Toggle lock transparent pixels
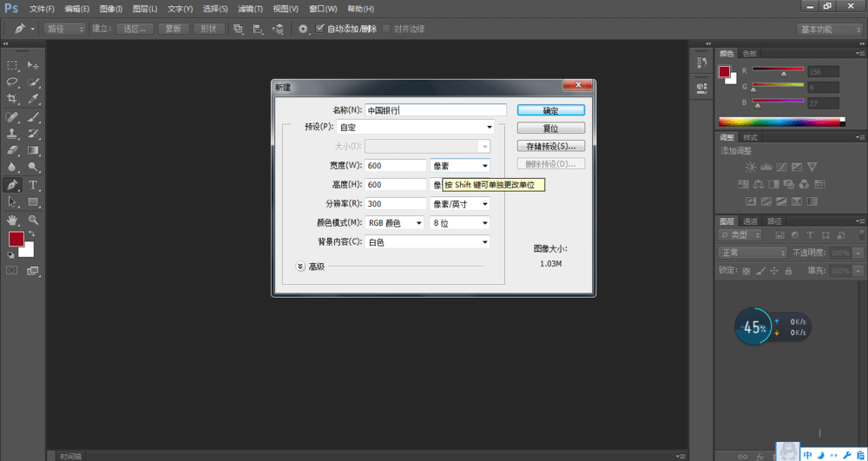 pyautogui.click(x=746, y=271)
